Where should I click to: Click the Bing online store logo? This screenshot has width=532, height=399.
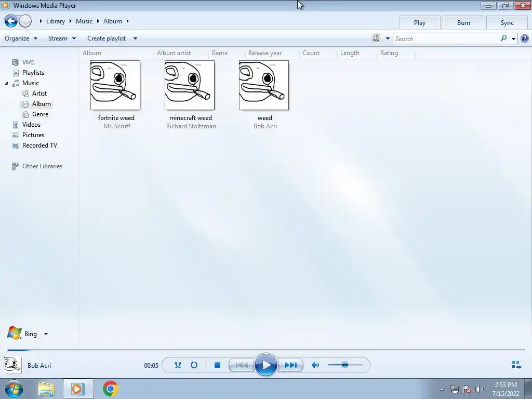click(x=14, y=334)
